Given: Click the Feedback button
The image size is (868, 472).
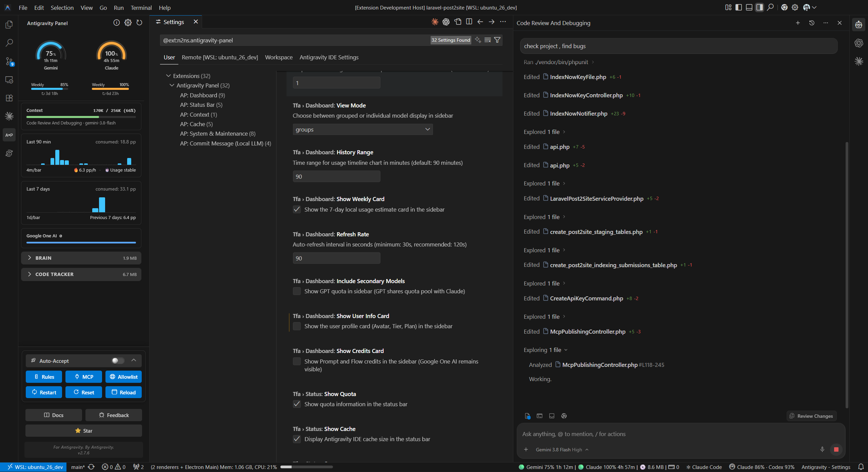Looking at the screenshot, I should [x=114, y=415].
